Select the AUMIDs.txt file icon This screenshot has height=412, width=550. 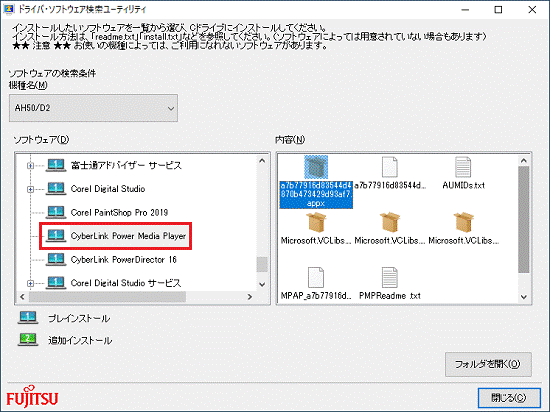pyautogui.click(x=463, y=167)
